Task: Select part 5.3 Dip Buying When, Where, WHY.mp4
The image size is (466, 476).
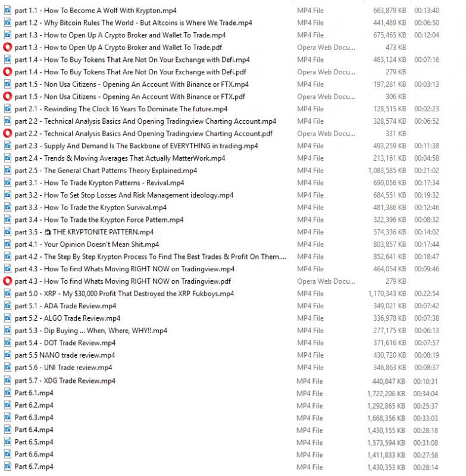Action: click(91, 331)
